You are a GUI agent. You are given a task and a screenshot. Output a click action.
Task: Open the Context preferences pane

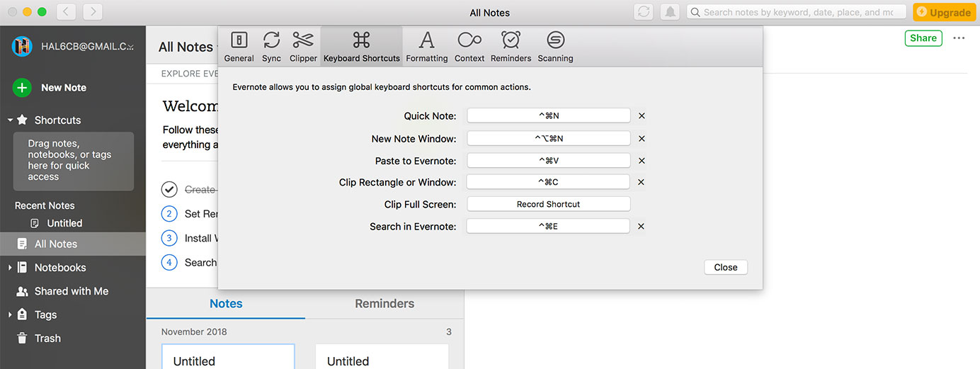(x=469, y=47)
